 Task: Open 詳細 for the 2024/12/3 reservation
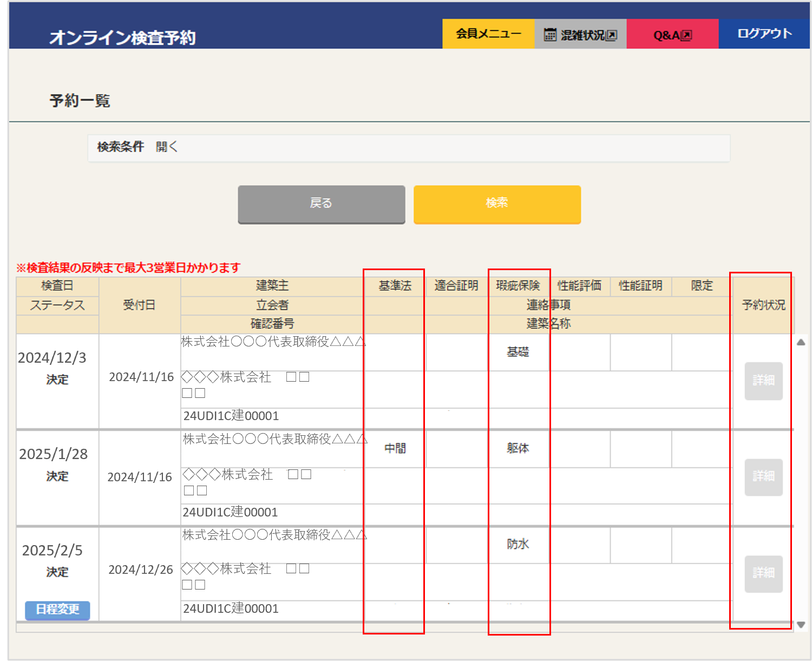point(763,381)
